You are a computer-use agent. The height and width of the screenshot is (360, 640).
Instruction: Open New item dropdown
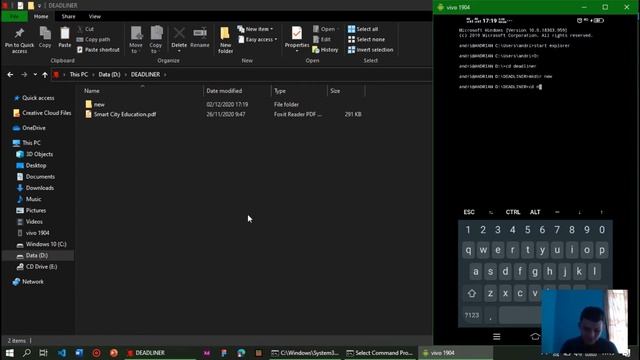256,29
